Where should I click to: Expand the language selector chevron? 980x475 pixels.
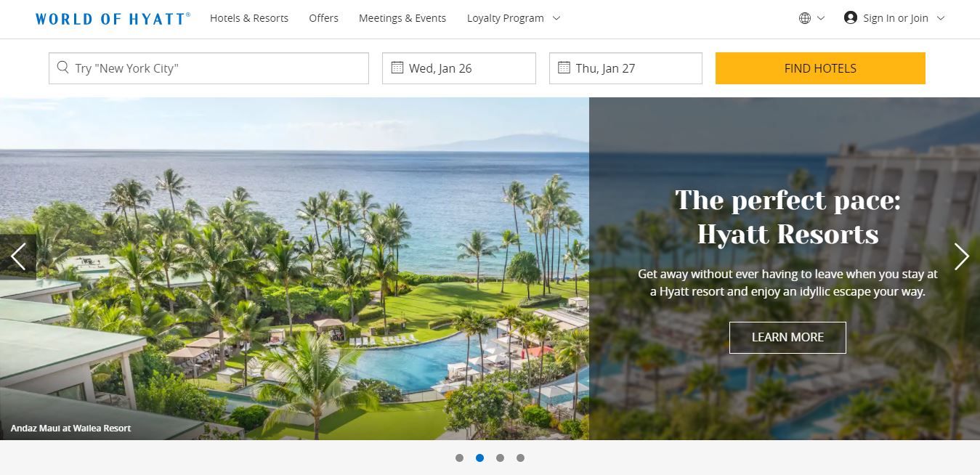(x=821, y=18)
